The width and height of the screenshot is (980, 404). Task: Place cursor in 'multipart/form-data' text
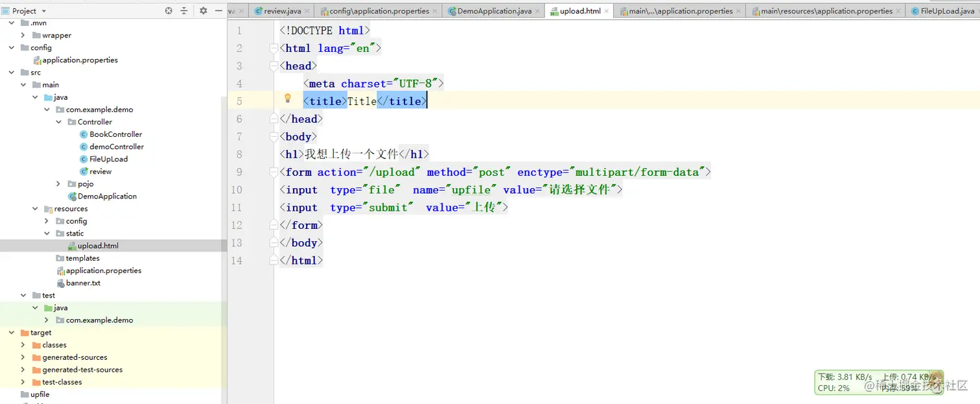coord(637,172)
